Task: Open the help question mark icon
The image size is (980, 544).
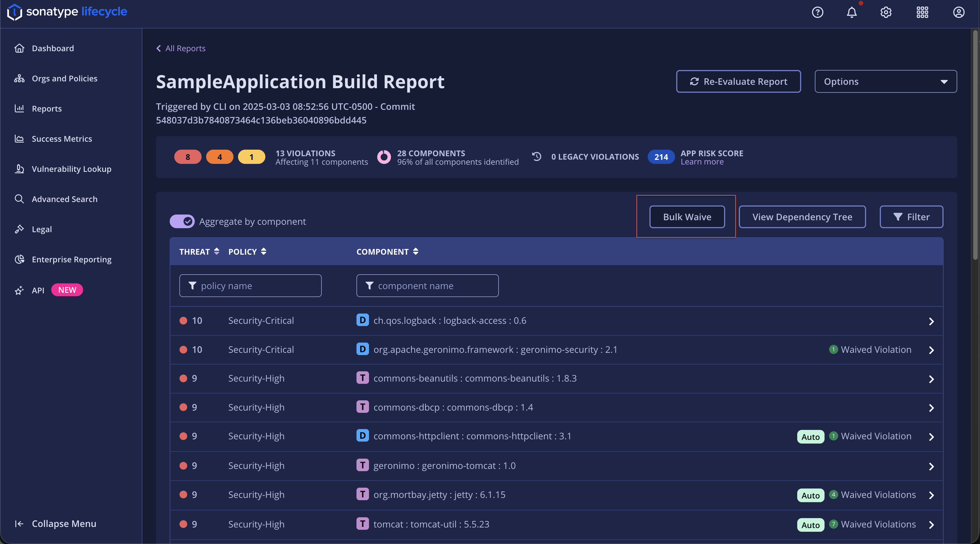Action: pos(817,12)
